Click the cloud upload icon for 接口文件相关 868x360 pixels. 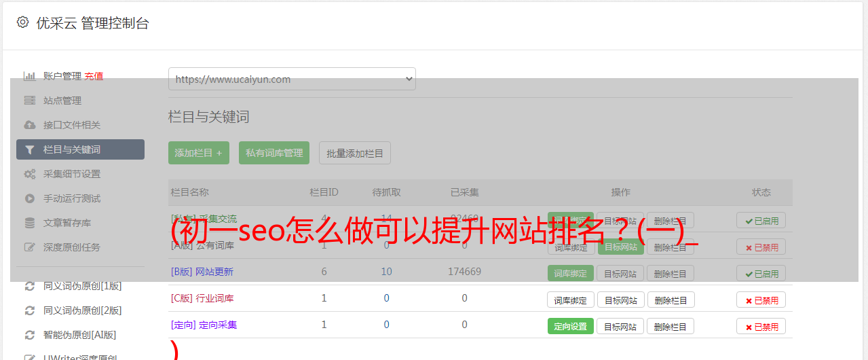click(30, 125)
